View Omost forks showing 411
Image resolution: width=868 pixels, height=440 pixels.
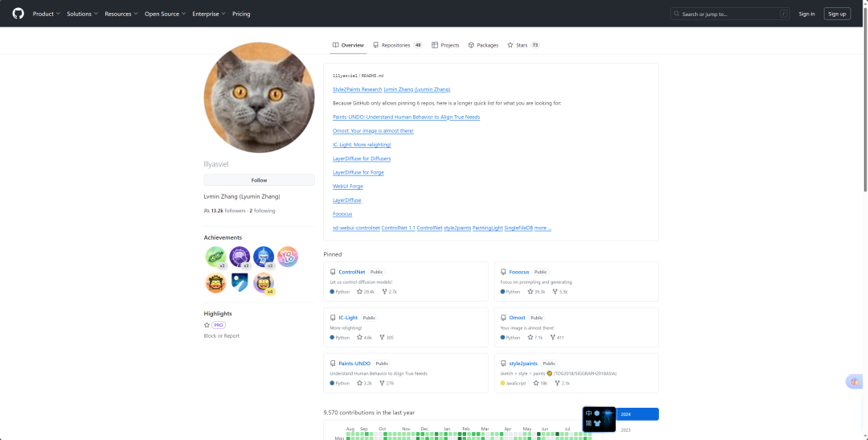click(557, 338)
